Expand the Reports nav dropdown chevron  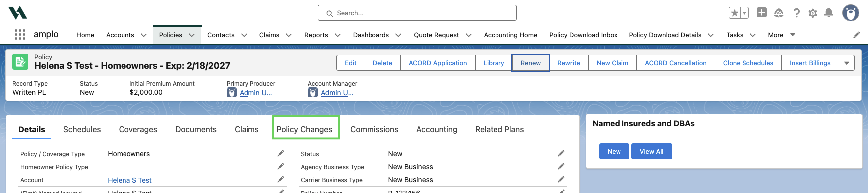click(338, 35)
